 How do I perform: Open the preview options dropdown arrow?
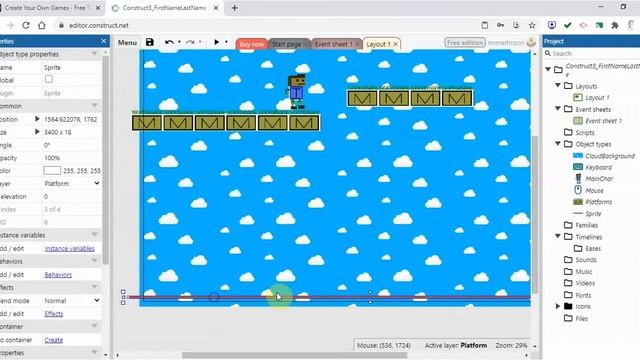226,42
